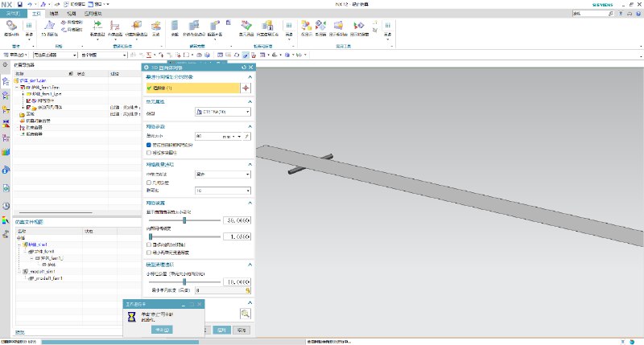Click the bar chart icon in left sidebar
644x345 pixels.
click(x=6, y=152)
